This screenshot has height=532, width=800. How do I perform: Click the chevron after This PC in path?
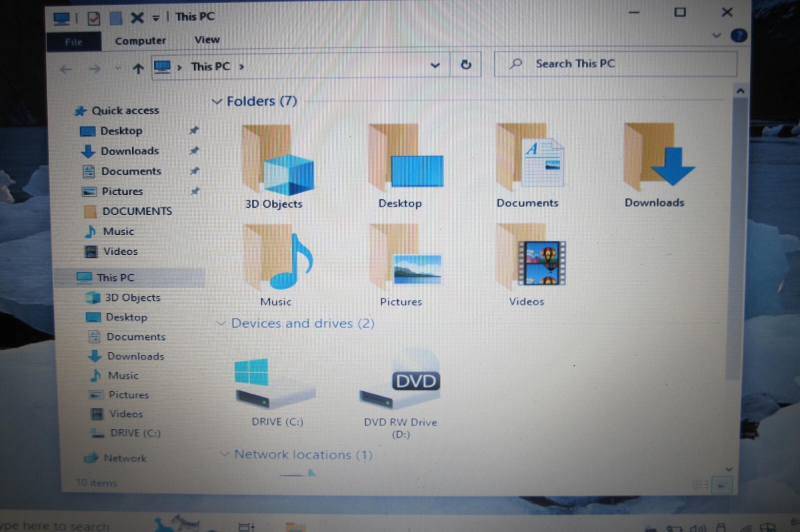pyautogui.click(x=241, y=66)
